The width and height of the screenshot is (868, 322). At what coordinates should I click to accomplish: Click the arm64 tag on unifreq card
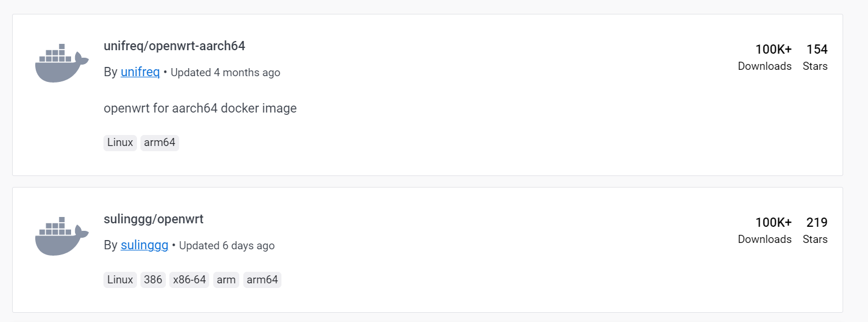(x=159, y=143)
